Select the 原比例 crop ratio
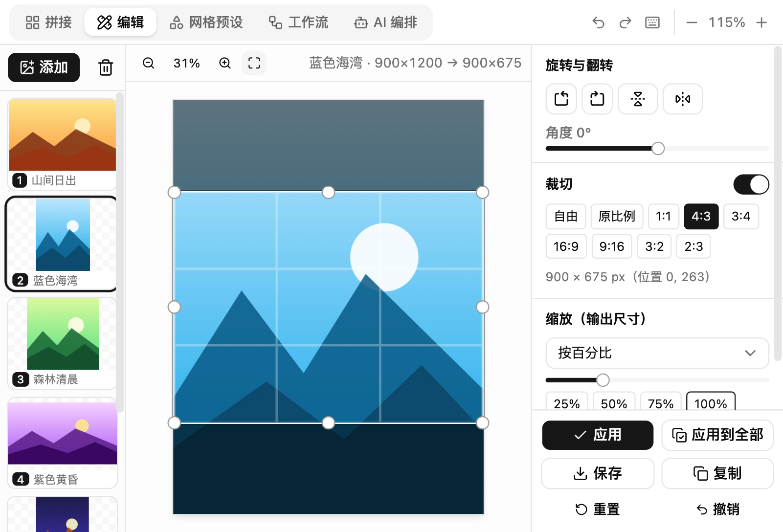This screenshot has width=783, height=532. [x=617, y=216]
